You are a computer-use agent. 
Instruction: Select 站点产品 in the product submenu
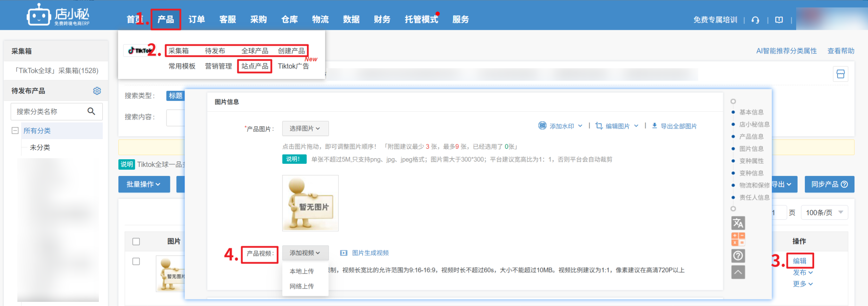pos(255,66)
